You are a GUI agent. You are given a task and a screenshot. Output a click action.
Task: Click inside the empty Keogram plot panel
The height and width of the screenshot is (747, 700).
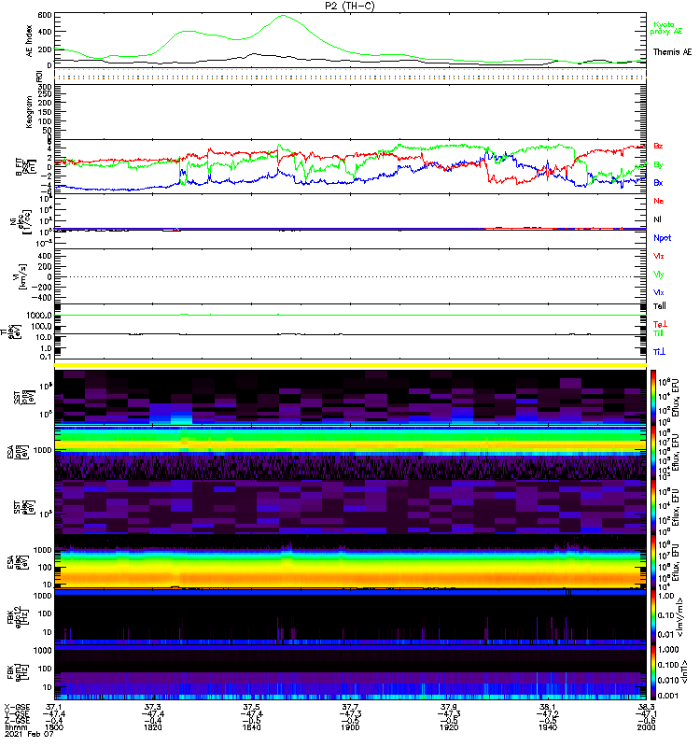tap(350, 111)
